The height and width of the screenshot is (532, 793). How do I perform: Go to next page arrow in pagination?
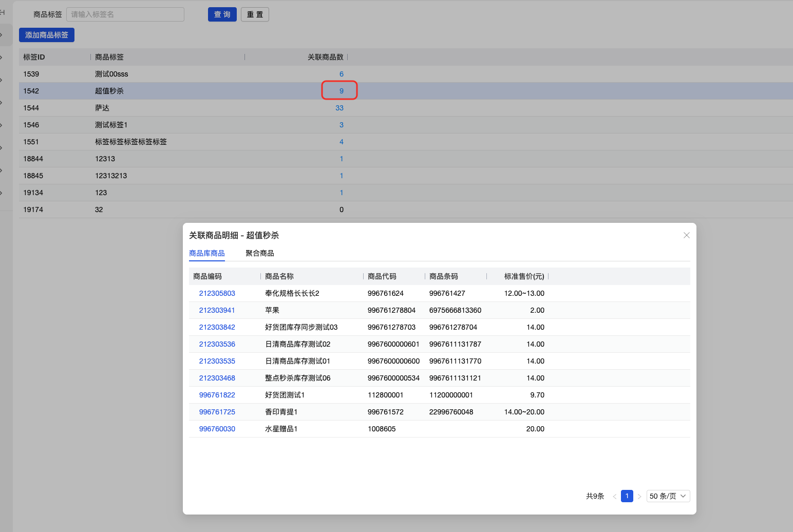pos(639,497)
